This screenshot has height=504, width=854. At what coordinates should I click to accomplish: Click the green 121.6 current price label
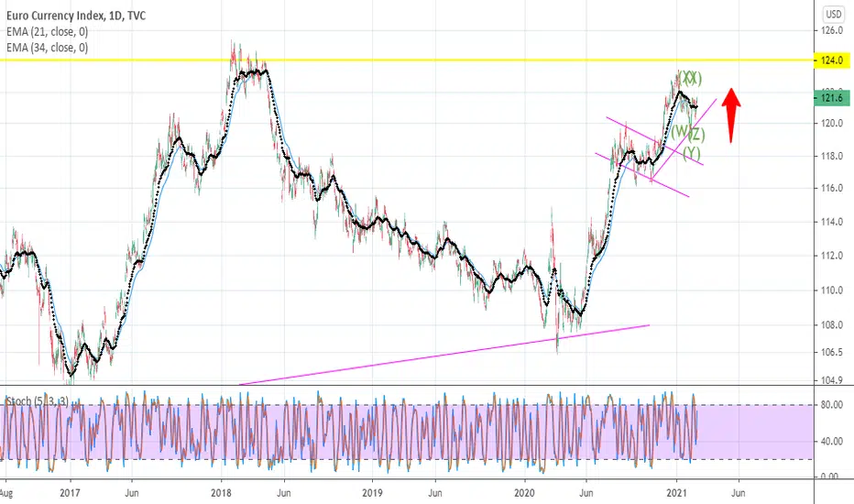coord(832,98)
